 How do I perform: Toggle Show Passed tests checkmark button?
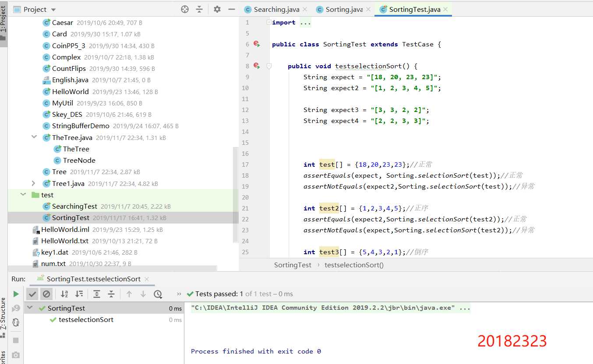(32, 294)
